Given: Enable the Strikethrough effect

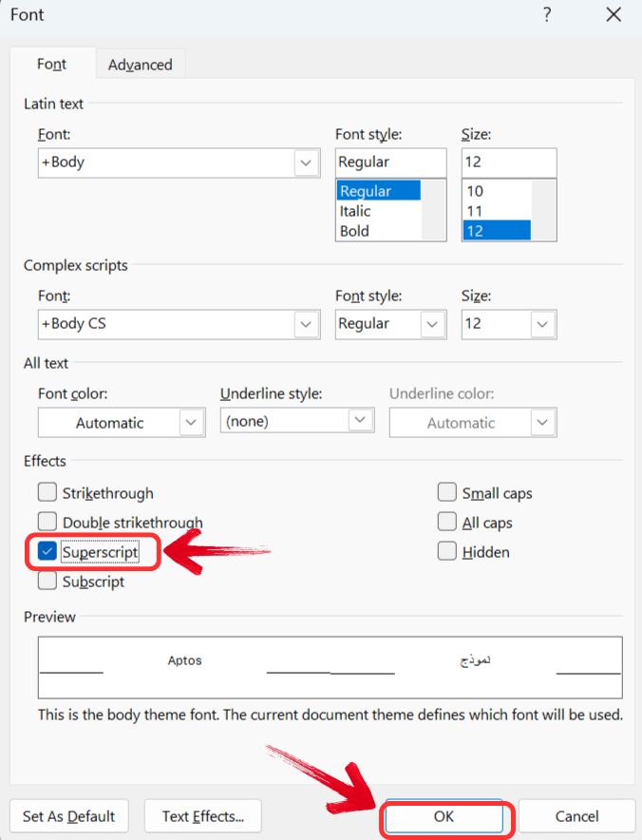Looking at the screenshot, I should point(47,492).
